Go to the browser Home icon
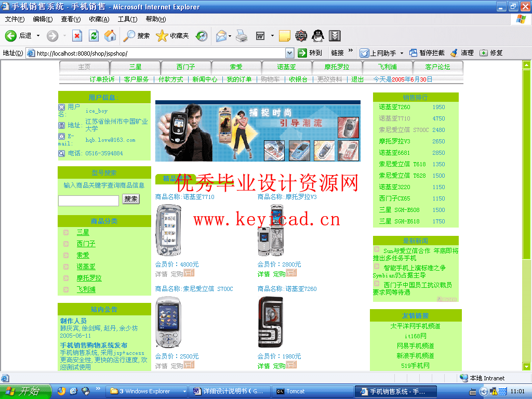The image size is (532, 399). click(110, 36)
